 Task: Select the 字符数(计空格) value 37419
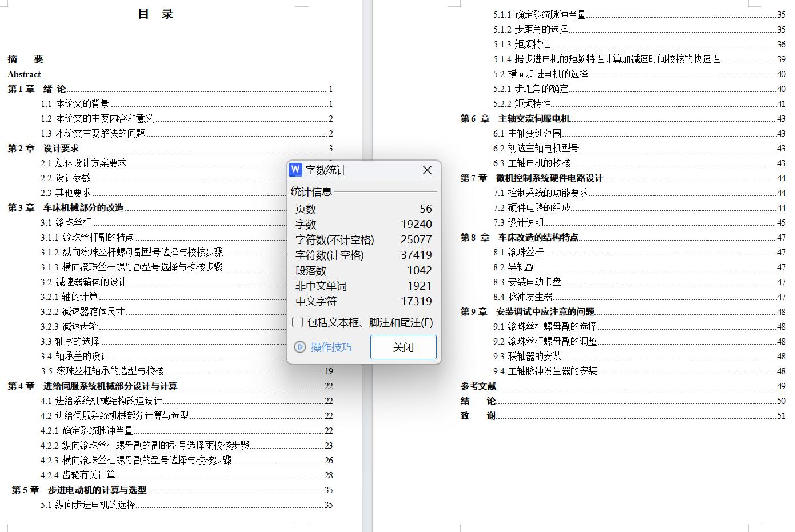[x=417, y=255]
